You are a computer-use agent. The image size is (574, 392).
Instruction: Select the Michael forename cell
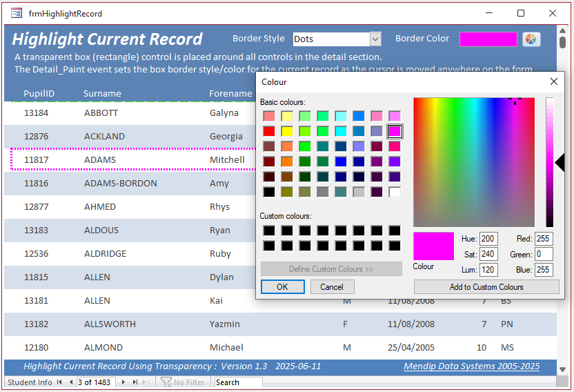[226, 347]
